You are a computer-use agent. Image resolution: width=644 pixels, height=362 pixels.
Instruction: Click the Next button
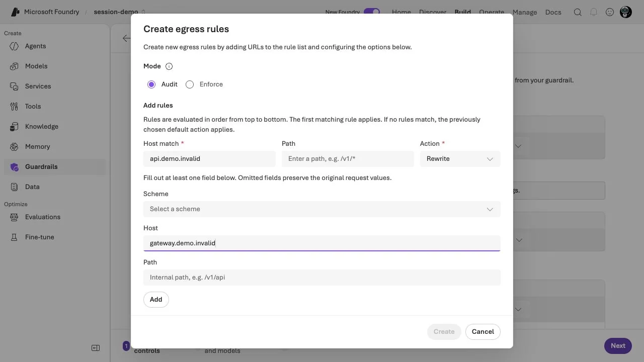(x=618, y=346)
